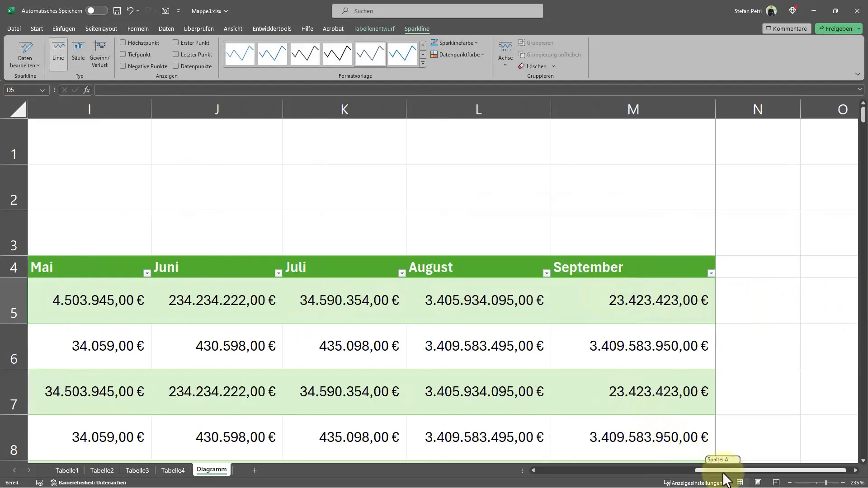Open the Sparklinefarbe color option
This screenshot has height=488, width=868.
pos(454,42)
